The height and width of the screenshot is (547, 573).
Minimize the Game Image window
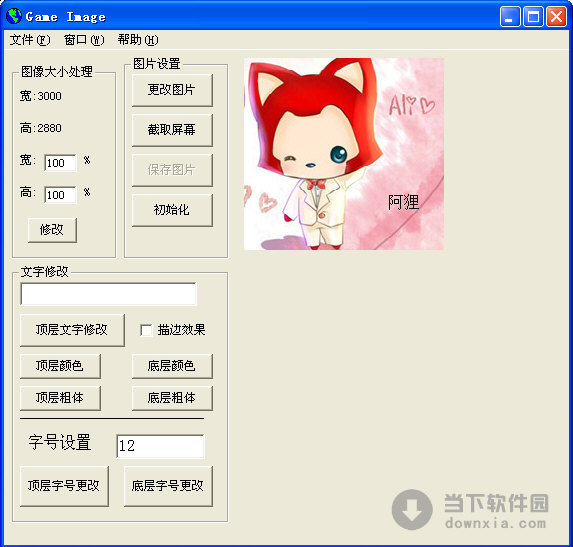click(x=510, y=16)
